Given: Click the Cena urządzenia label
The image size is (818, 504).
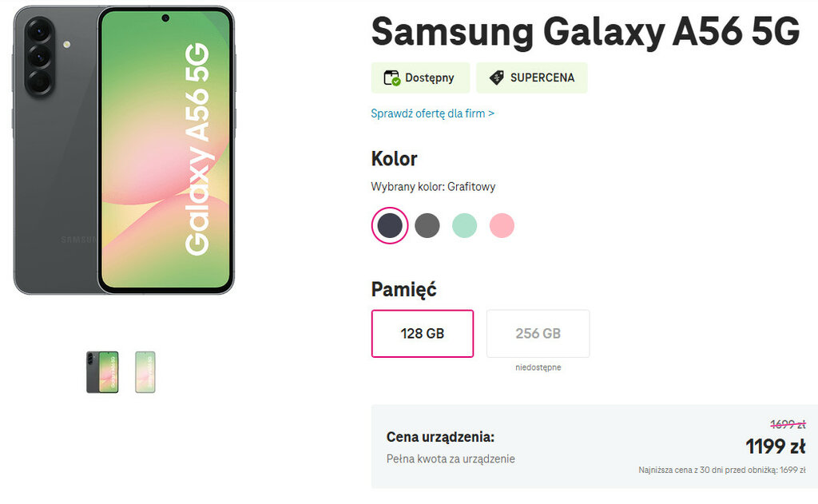Looking at the screenshot, I should [x=440, y=437].
